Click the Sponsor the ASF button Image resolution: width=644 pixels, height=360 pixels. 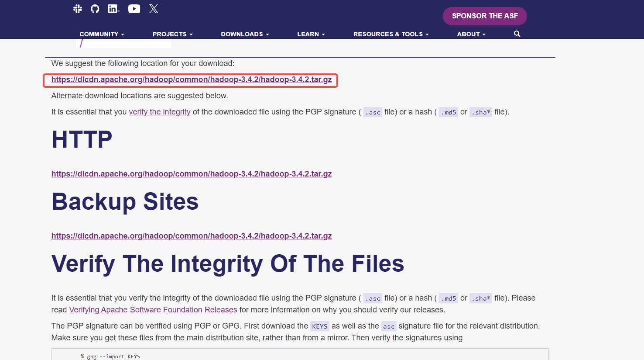(x=485, y=16)
